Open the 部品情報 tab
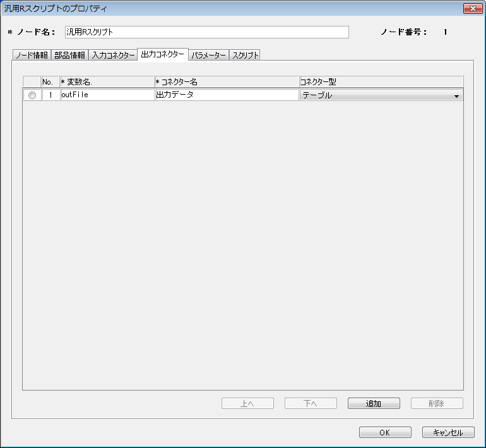 point(69,56)
